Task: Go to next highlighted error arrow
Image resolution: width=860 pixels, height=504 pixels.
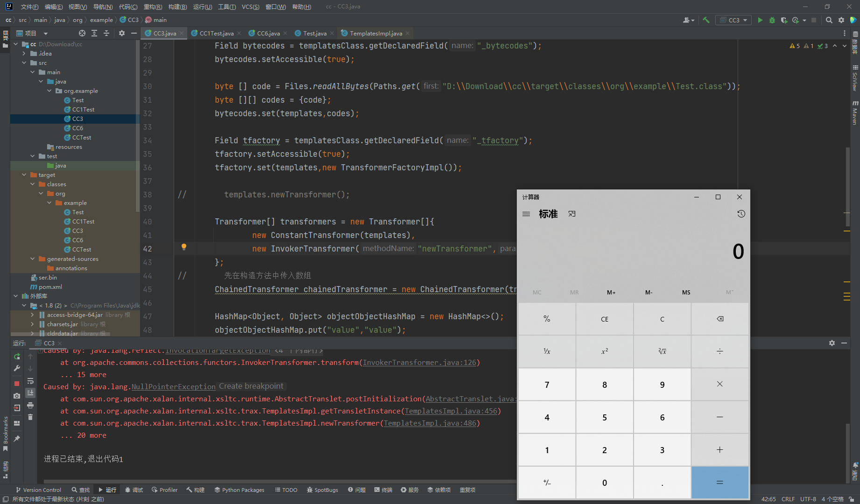Action: tap(844, 46)
